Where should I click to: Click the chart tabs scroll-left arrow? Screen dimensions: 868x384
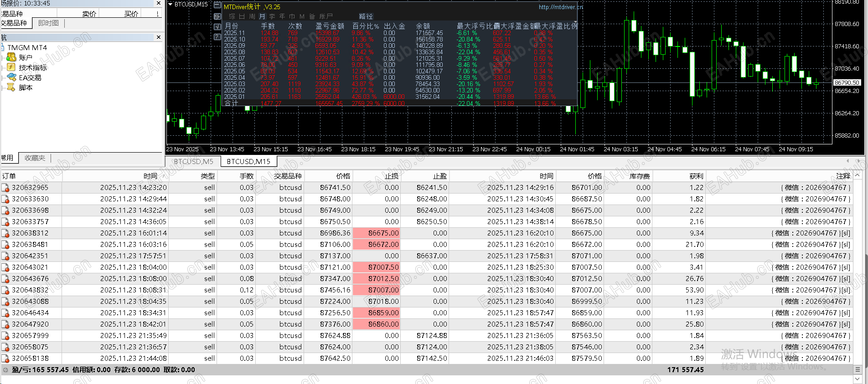coord(848,161)
